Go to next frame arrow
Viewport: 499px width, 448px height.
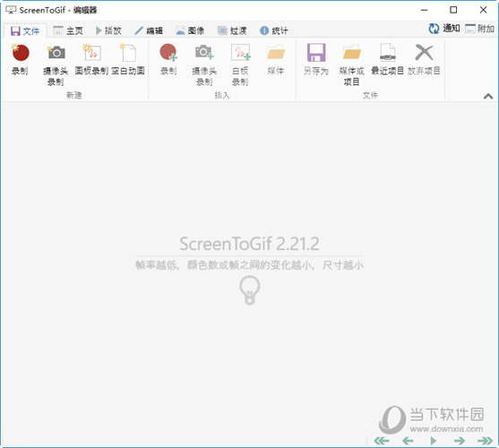(x=460, y=441)
